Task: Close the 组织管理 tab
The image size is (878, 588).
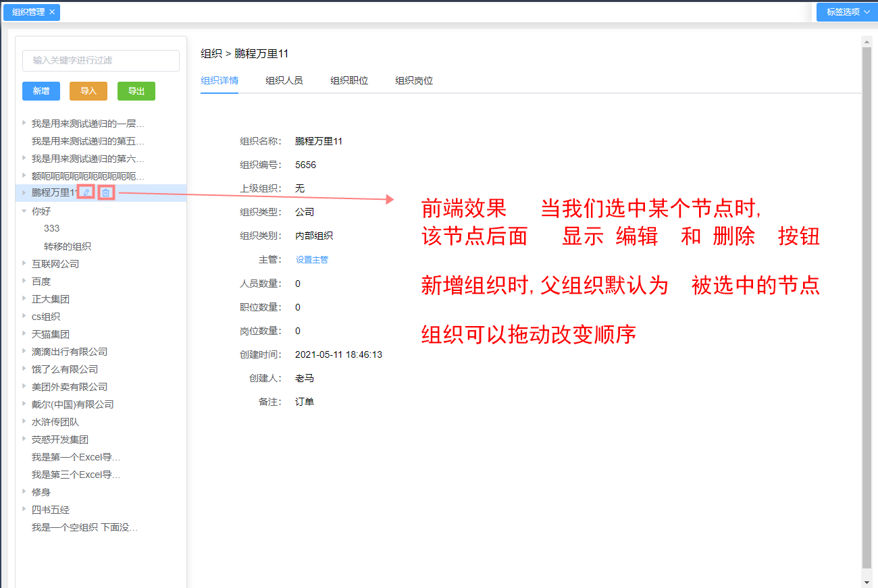Action: 53,11
